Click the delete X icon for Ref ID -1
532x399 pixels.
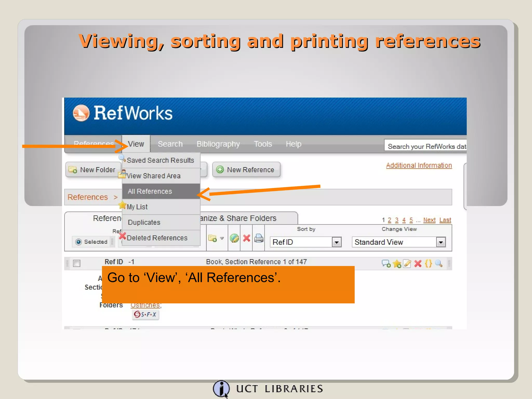click(418, 264)
